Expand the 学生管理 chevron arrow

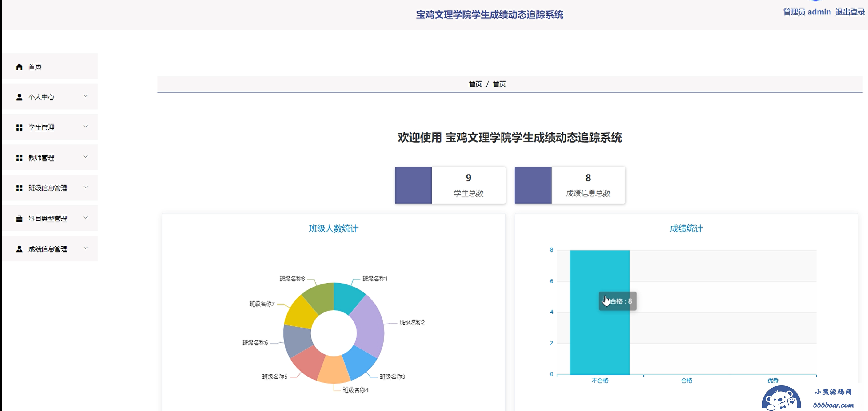tap(86, 127)
